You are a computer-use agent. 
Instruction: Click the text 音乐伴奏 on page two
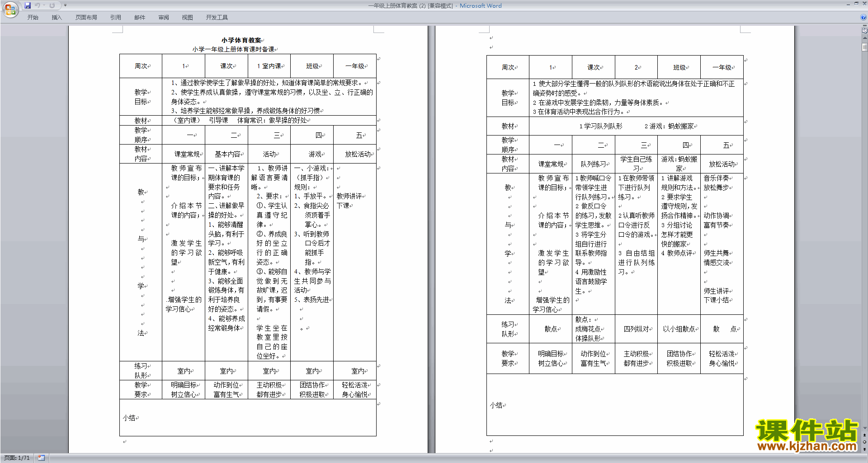tap(717, 178)
